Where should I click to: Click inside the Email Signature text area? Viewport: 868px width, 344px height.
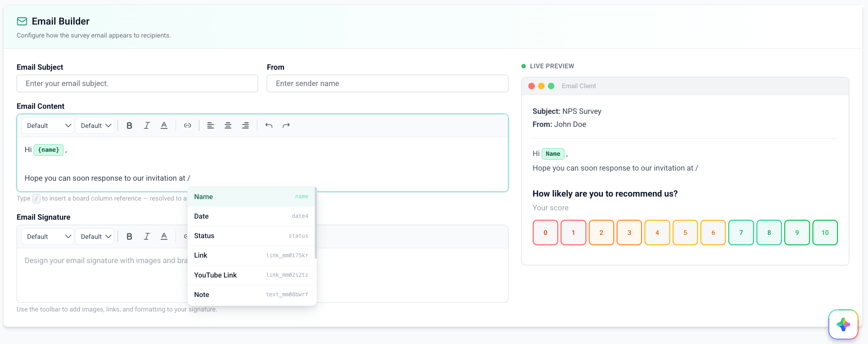point(262,275)
